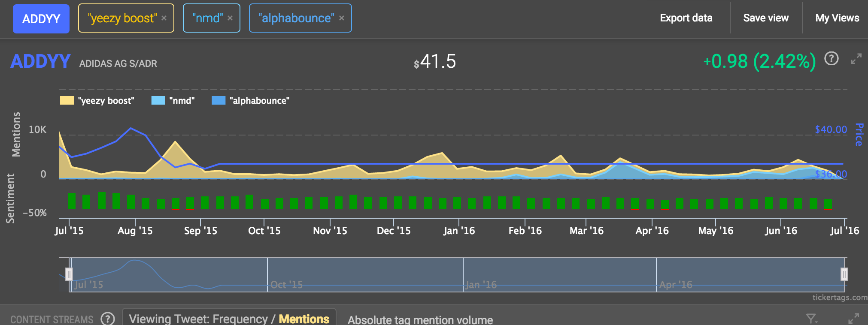Click the Jan '16 marker in navigator
Viewport: 868px width, 325px height.
pos(481,285)
